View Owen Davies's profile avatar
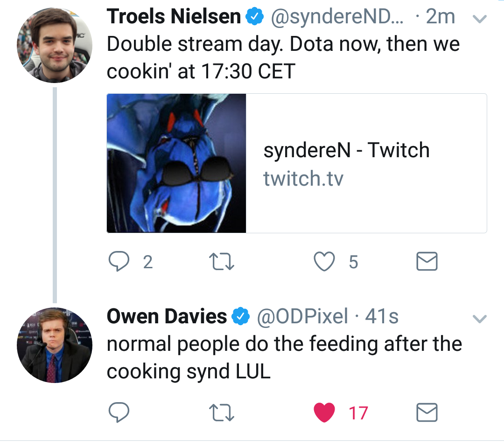 point(54,345)
